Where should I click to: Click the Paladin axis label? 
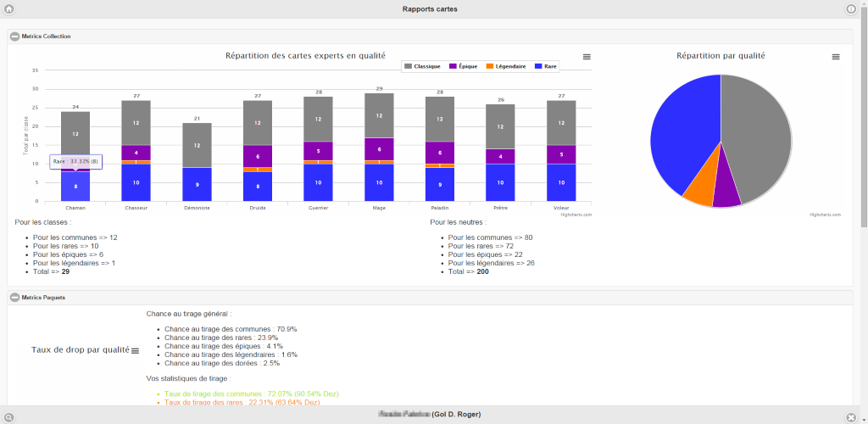[x=440, y=208]
